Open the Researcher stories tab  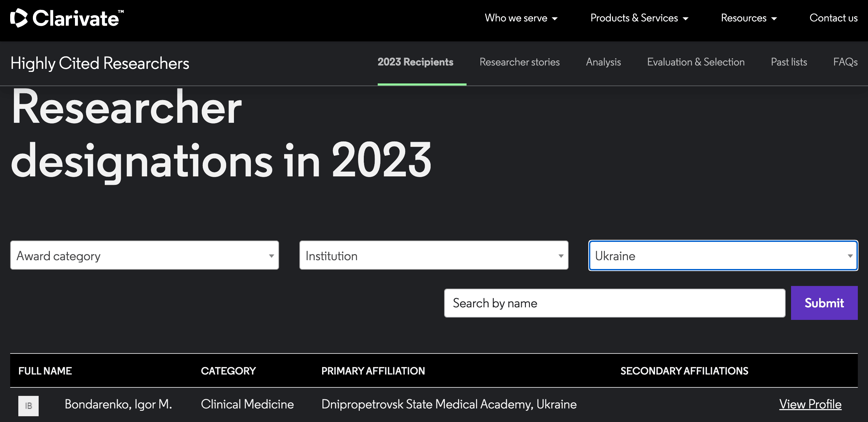[x=519, y=62]
